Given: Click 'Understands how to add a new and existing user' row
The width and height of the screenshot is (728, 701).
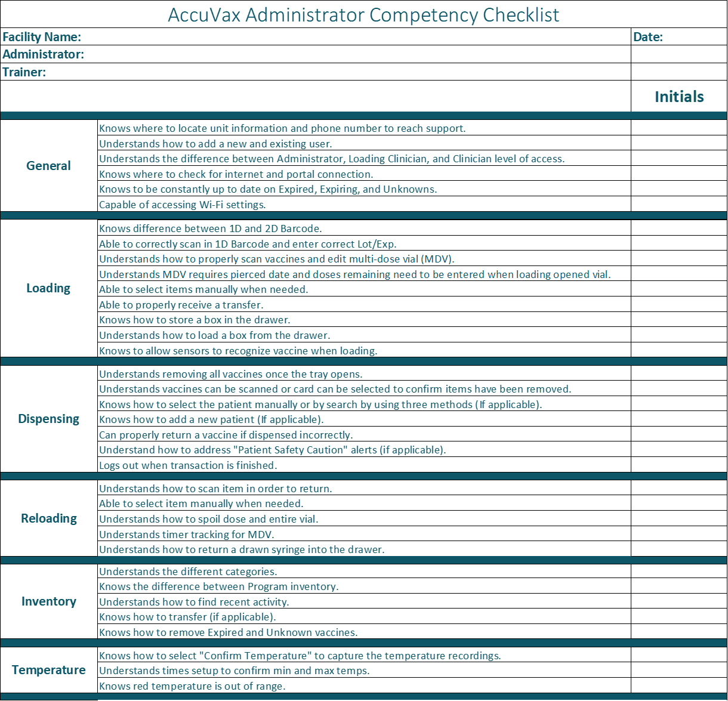Looking at the screenshot, I should click(x=364, y=143).
